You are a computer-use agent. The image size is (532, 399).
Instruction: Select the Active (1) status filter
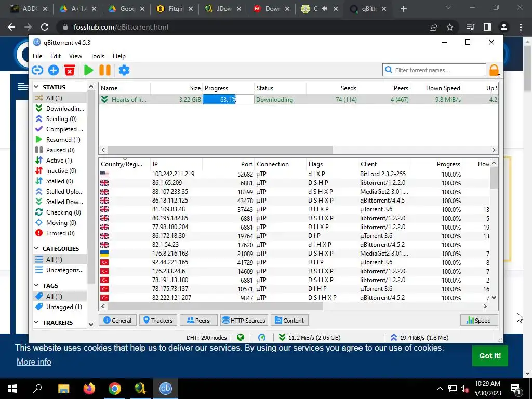(x=60, y=161)
